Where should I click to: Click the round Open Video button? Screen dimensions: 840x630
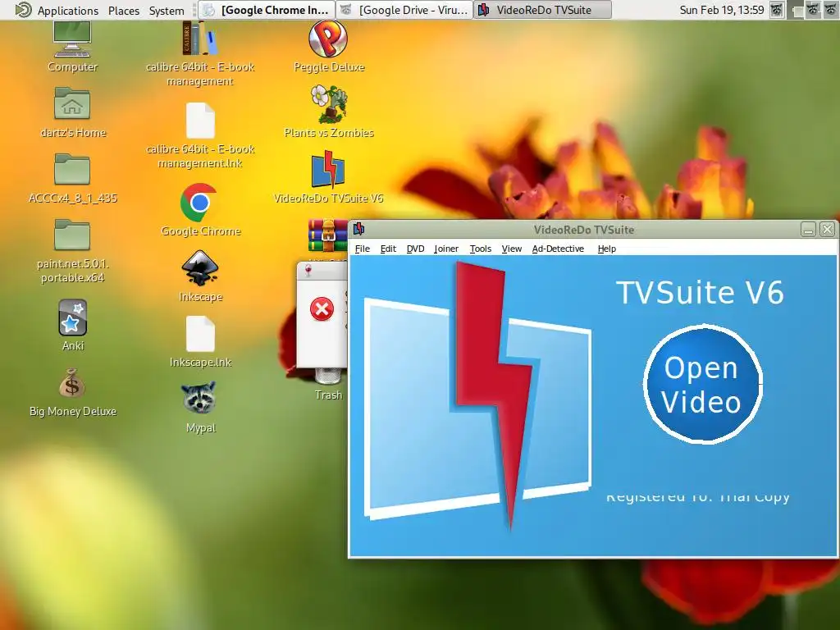(702, 384)
